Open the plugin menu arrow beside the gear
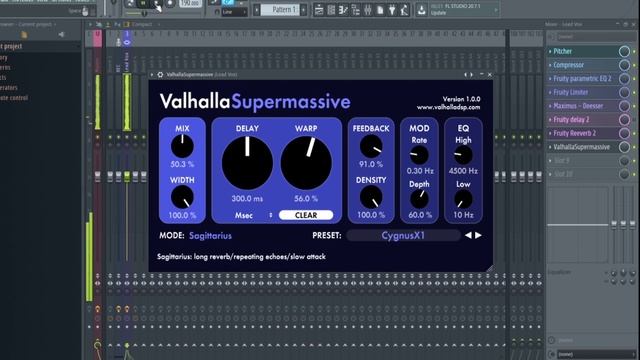Viewport: 640px width, 360px height. (152, 75)
